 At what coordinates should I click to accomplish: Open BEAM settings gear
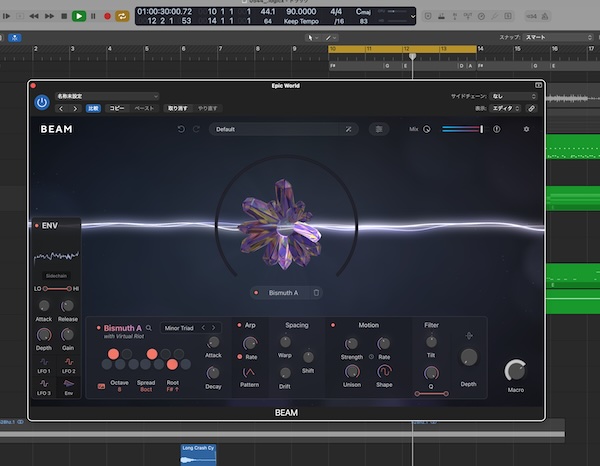click(526, 129)
